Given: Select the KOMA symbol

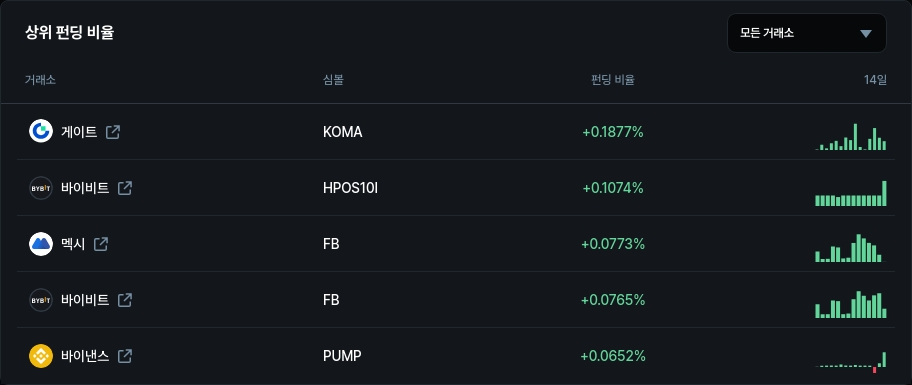Looking at the screenshot, I should click(343, 132).
